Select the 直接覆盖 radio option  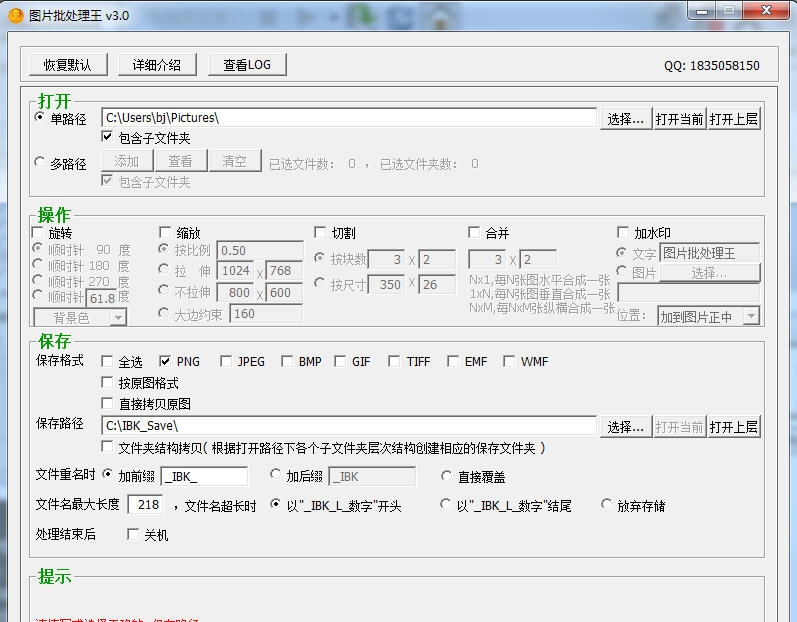point(446,476)
